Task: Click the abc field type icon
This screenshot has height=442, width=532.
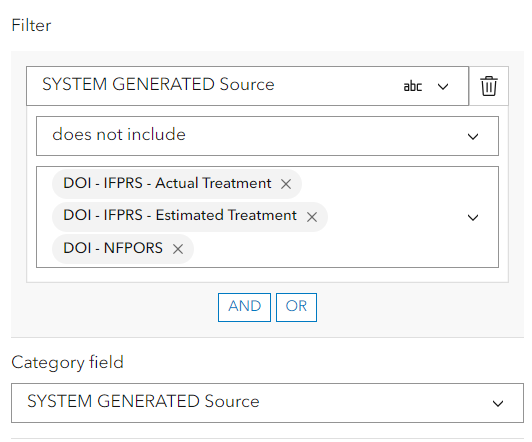Action: tap(413, 87)
